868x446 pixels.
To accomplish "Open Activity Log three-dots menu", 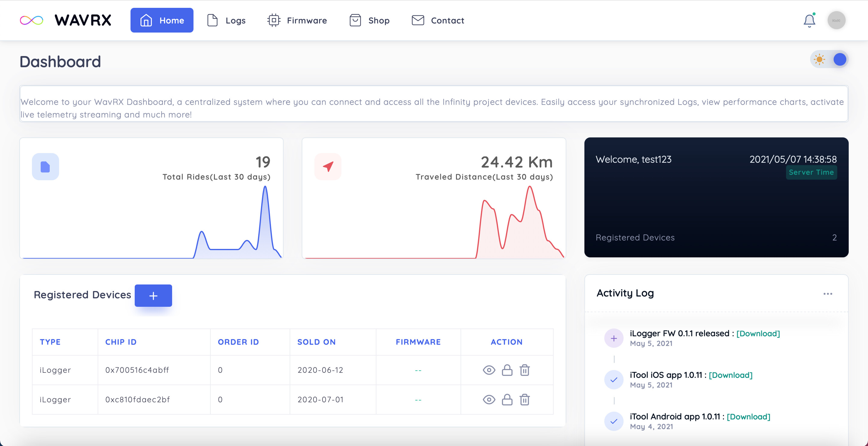I will [828, 294].
